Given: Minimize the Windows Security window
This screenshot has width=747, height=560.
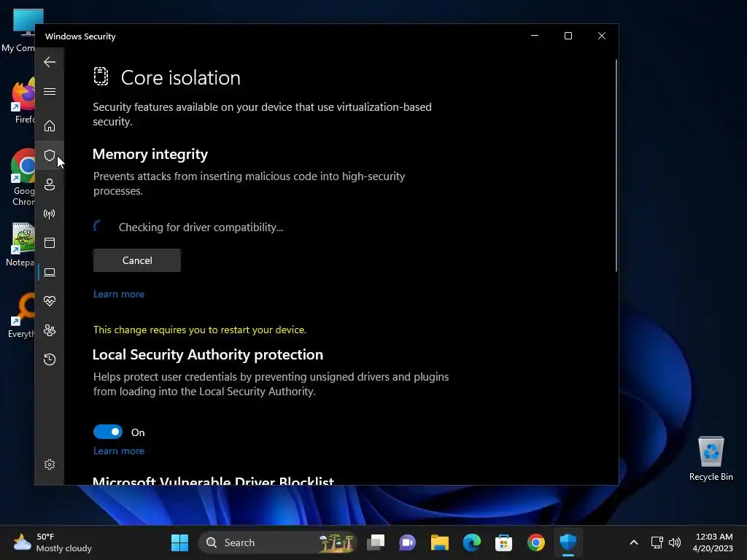Looking at the screenshot, I should click(x=535, y=36).
